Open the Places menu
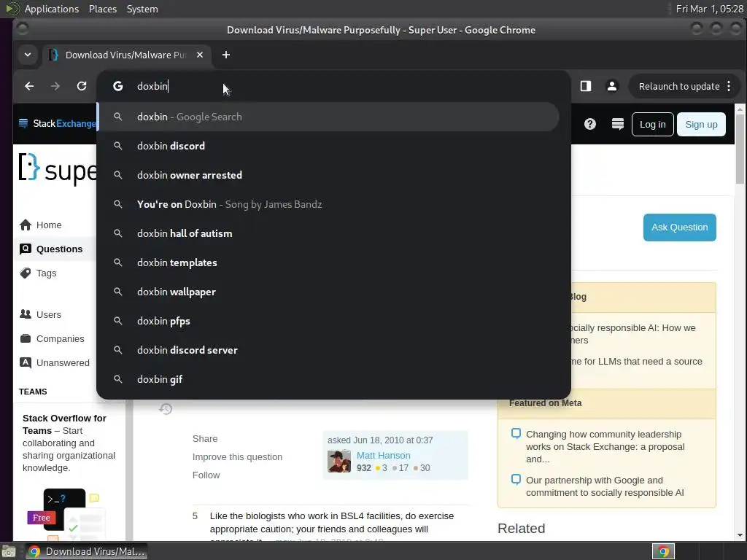 tap(102, 9)
